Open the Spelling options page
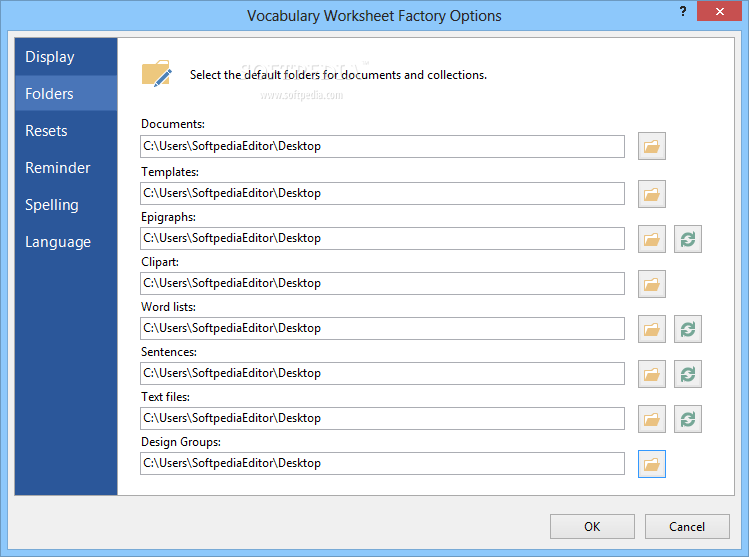This screenshot has height=557, width=749. tap(66, 205)
